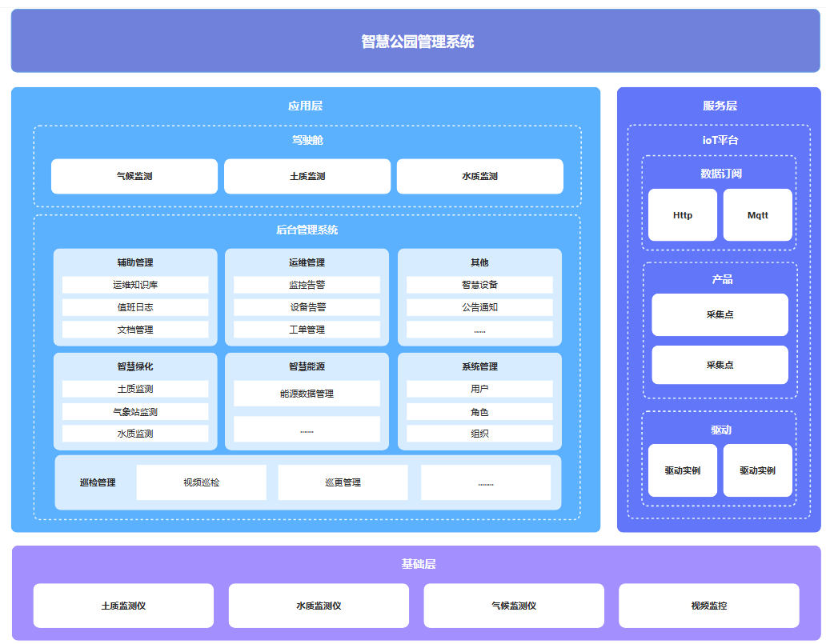Select the Http box
Image resolution: width=826 pixels, height=644 pixels.
click(x=683, y=215)
